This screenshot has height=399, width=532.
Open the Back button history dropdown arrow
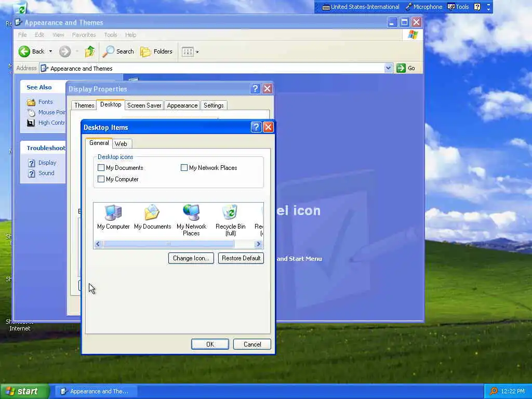tap(50, 51)
